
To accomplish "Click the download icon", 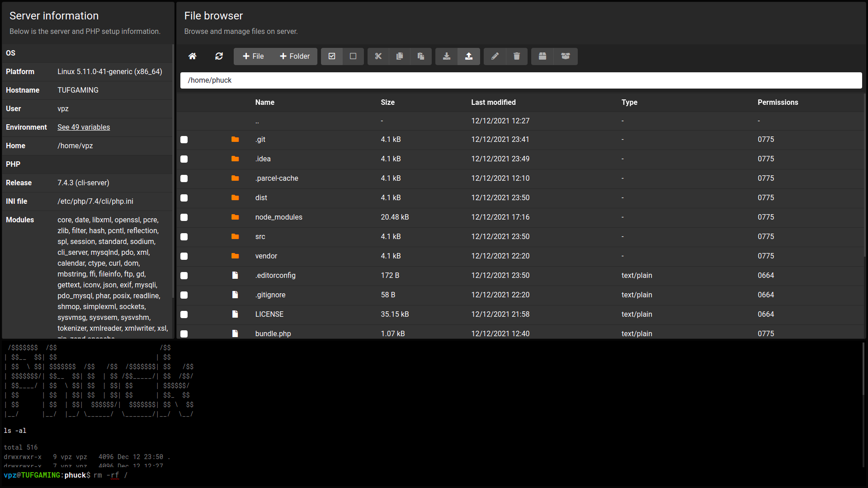I will point(447,56).
